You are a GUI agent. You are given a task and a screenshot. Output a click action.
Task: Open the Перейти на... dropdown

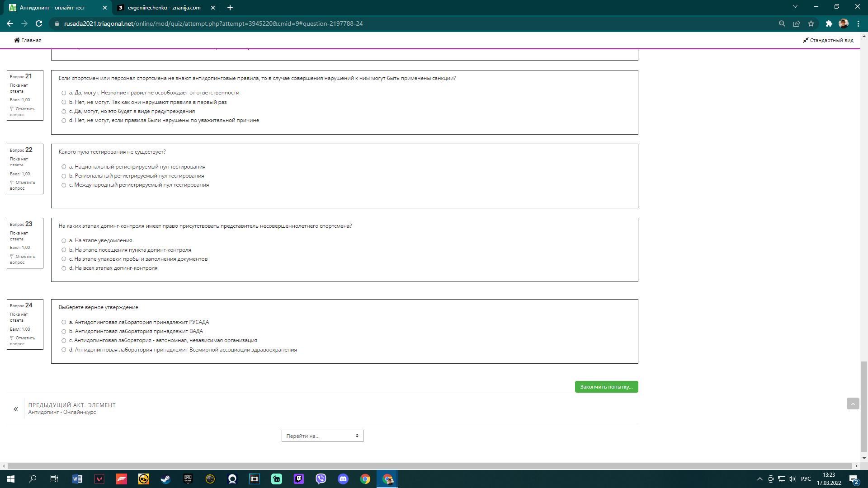point(322,436)
